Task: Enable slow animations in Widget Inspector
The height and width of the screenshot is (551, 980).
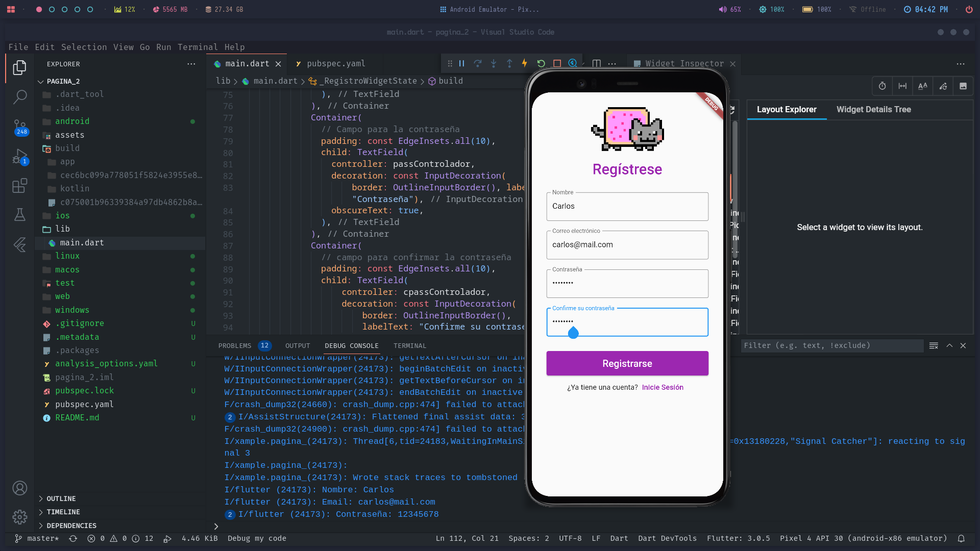Action: tap(882, 86)
